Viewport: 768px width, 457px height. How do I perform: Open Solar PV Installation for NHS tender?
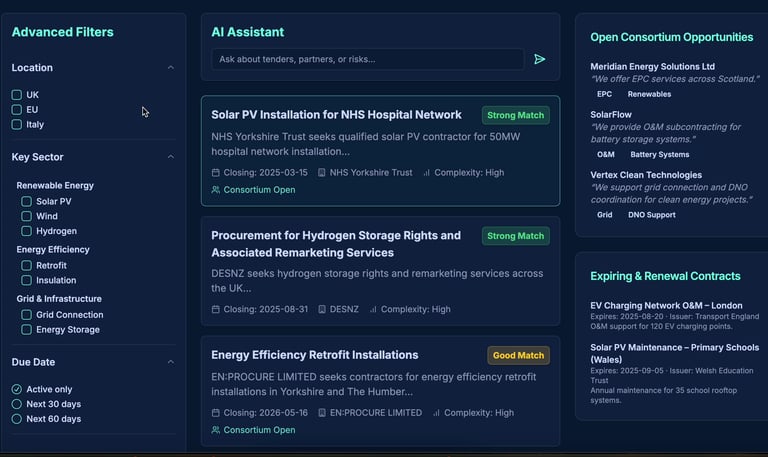tap(336, 115)
